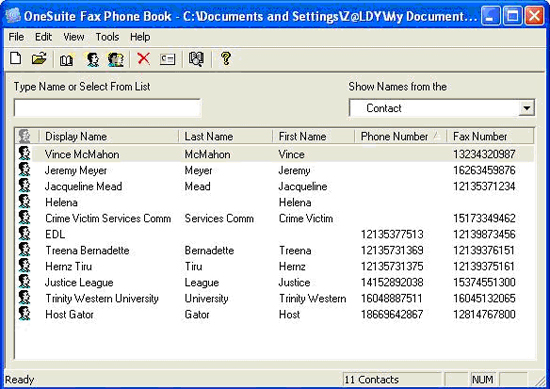
Task: Open help with the question mark icon
Action: (x=226, y=58)
